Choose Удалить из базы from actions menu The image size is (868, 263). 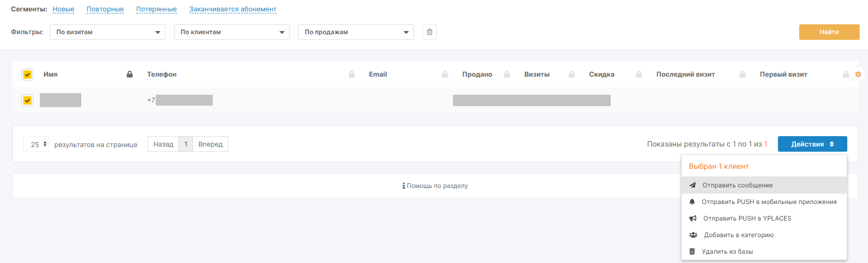(x=727, y=252)
